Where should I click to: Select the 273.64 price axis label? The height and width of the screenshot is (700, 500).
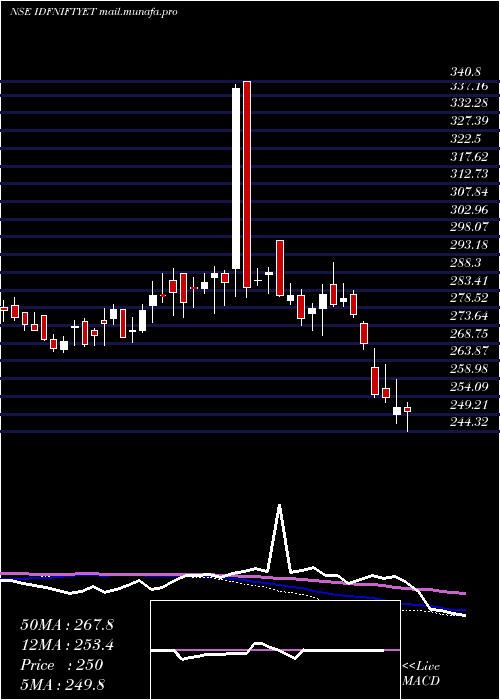tap(468, 316)
